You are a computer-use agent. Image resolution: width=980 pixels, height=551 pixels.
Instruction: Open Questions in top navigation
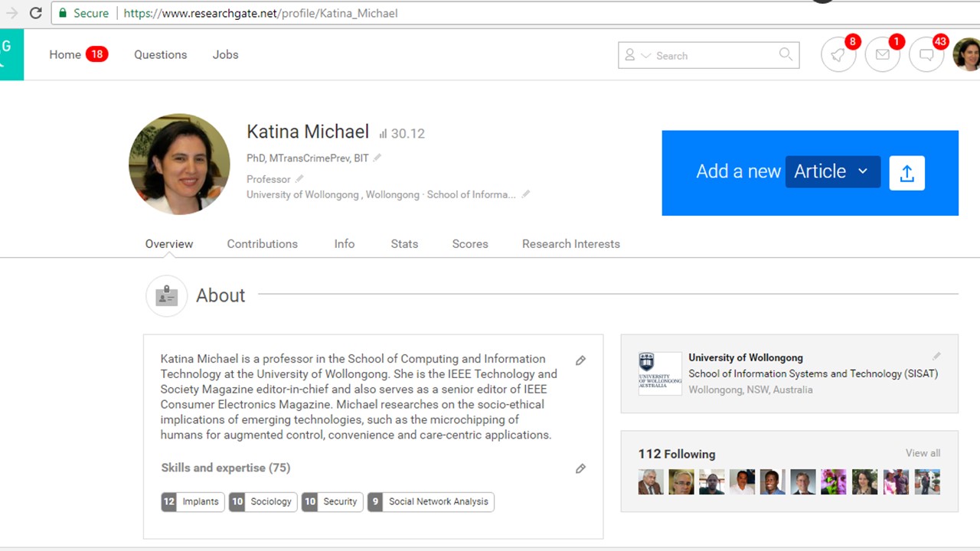[160, 54]
